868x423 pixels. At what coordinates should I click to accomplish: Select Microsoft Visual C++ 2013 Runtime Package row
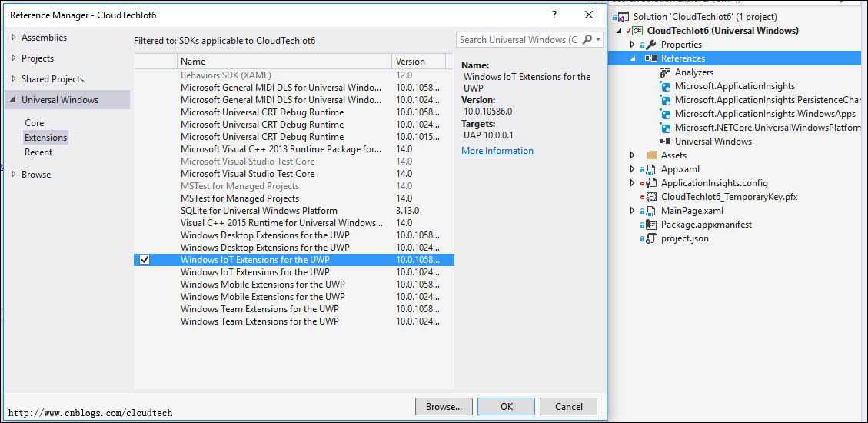[294, 149]
